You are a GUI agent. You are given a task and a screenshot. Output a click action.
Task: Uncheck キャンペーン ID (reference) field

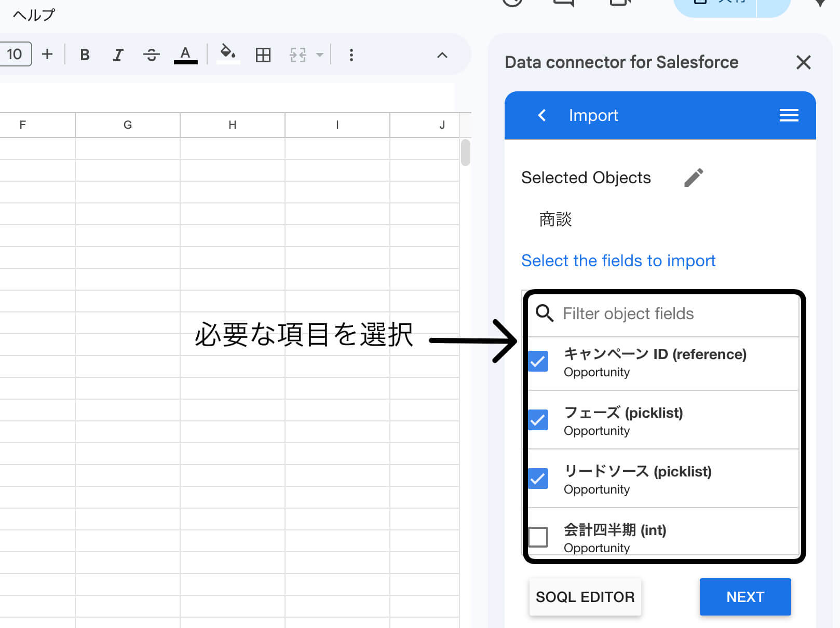[538, 361]
